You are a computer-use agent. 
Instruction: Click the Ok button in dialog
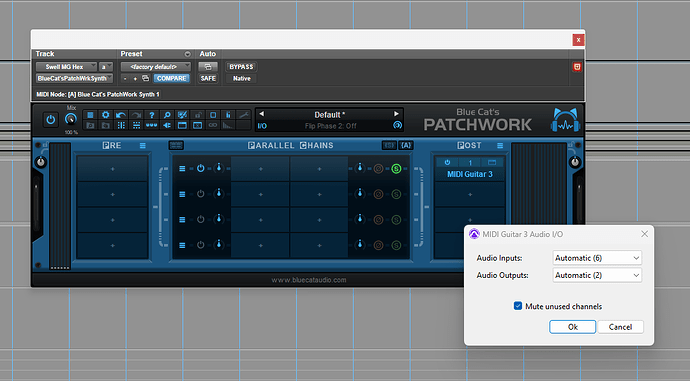(573, 327)
